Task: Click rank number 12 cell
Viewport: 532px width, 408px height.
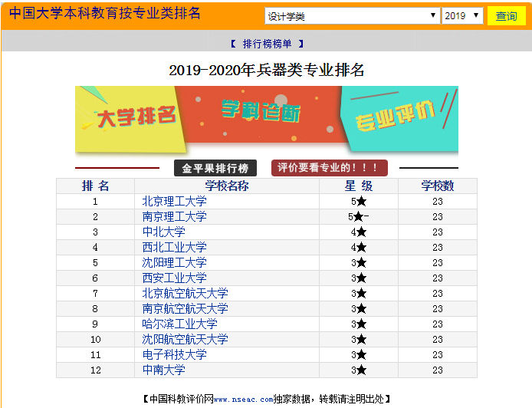Action: (96, 370)
